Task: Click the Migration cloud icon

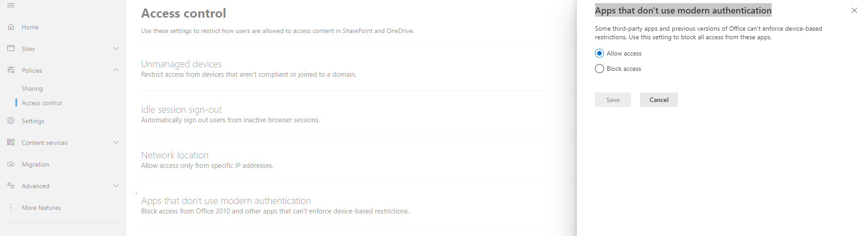Action: point(11,164)
